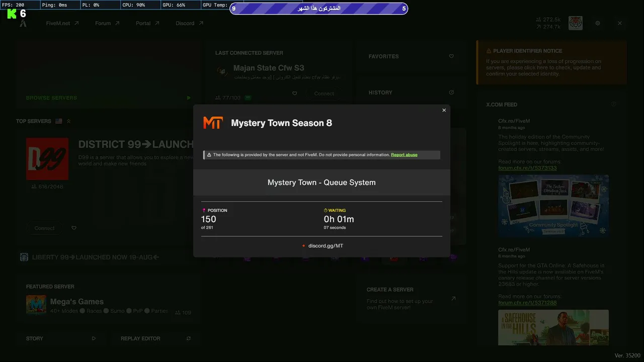The height and width of the screenshot is (362, 644).
Task: Open the FiveM.net link
Action: (x=62, y=23)
